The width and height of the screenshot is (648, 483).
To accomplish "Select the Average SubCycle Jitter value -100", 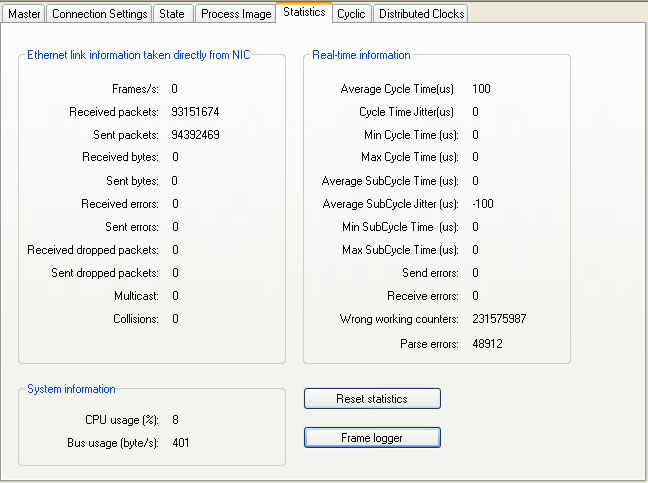I will pos(483,204).
